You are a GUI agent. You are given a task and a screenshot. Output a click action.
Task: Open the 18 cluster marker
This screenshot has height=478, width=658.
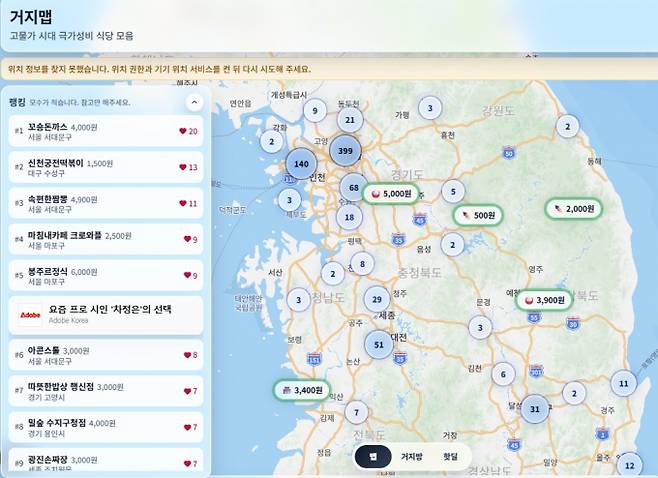(349, 217)
